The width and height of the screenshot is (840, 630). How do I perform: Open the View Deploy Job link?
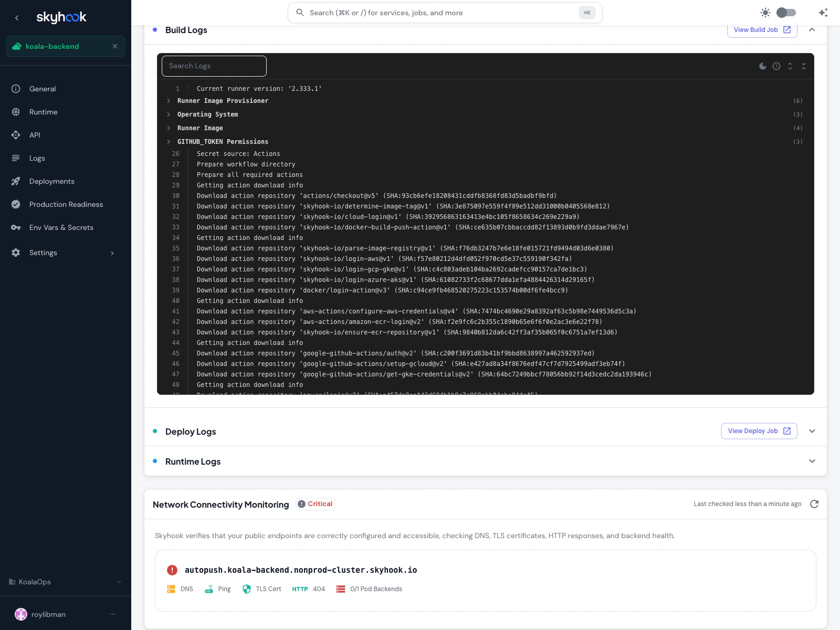pyautogui.click(x=759, y=431)
